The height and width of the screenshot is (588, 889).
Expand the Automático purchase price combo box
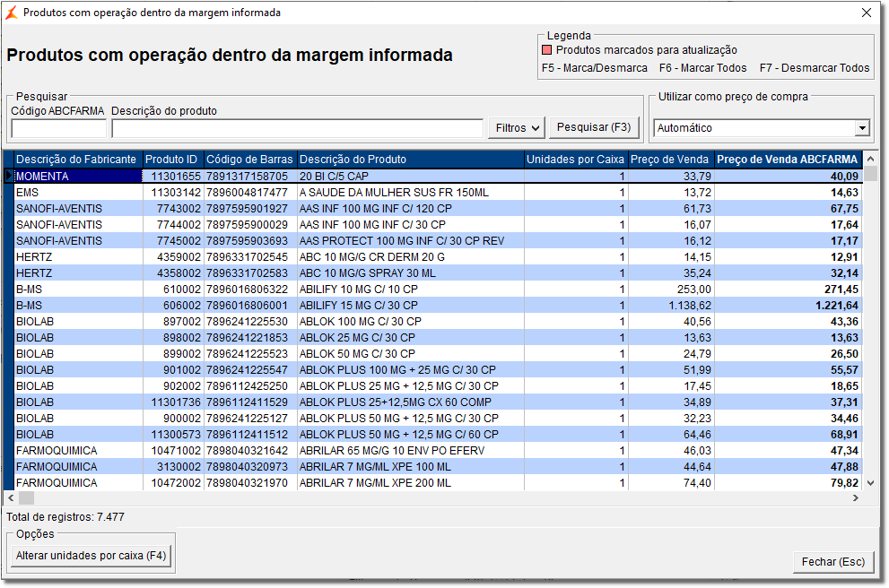(x=862, y=128)
